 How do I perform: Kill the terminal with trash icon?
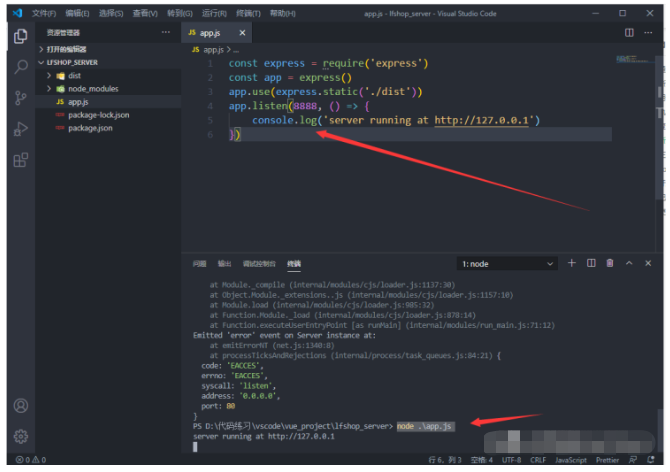click(x=610, y=263)
